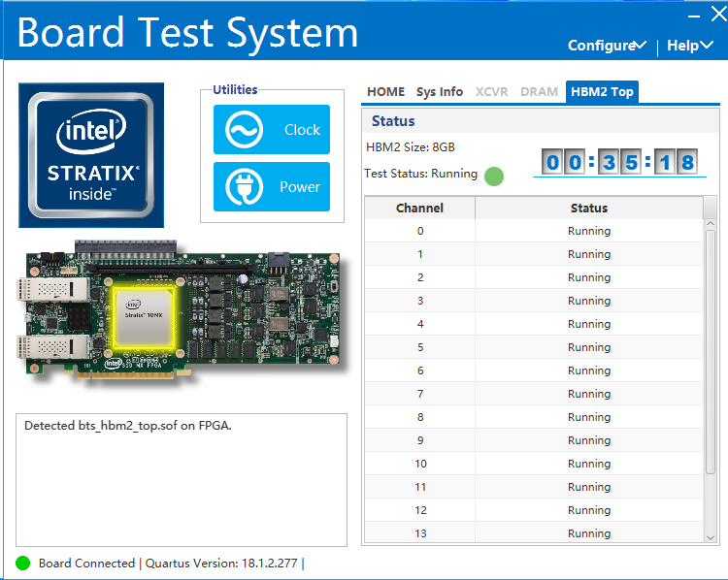Click the highlighted Stratix 10 MX chip

point(144,317)
